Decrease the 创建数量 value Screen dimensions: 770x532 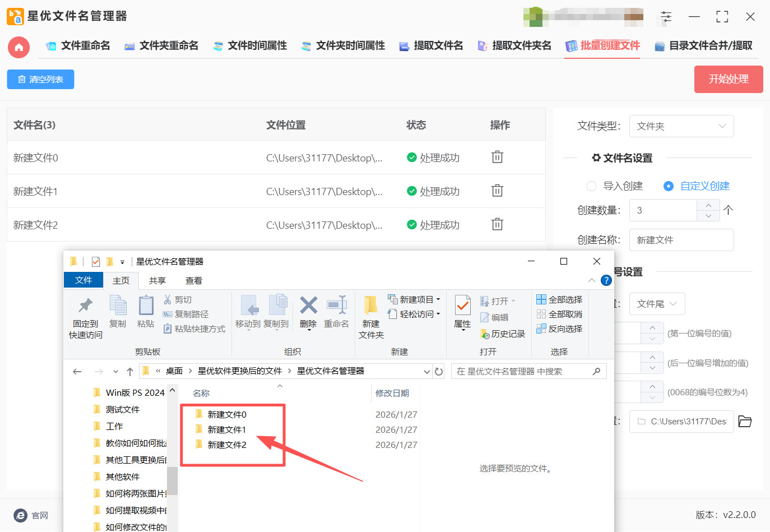(708, 216)
